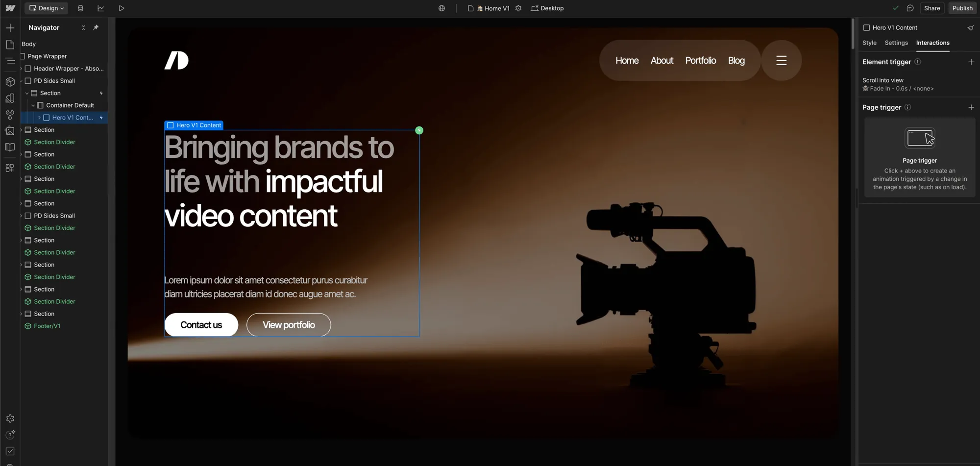The height and width of the screenshot is (466, 980).
Task: Open Home V1 page settings gear
Action: pos(518,8)
